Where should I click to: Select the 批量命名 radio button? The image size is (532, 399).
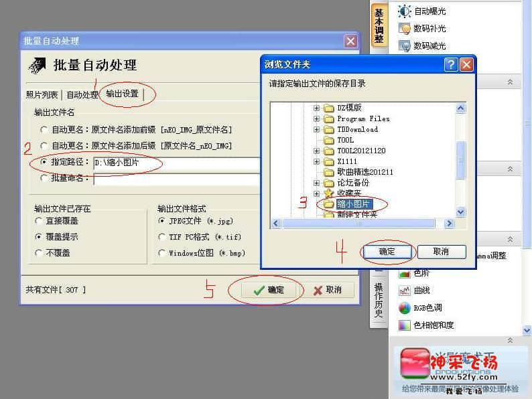click(x=44, y=178)
